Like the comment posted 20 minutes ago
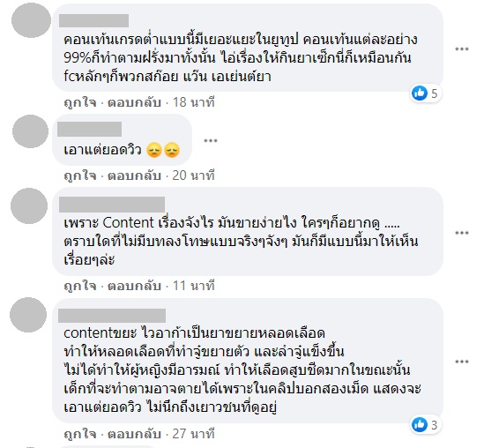 (x=80, y=175)
